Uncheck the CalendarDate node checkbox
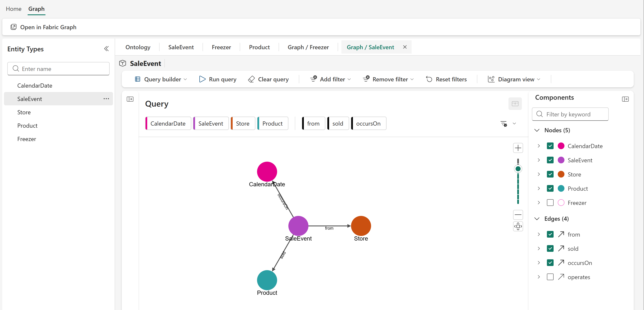The width and height of the screenshot is (644, 310). 550,146
